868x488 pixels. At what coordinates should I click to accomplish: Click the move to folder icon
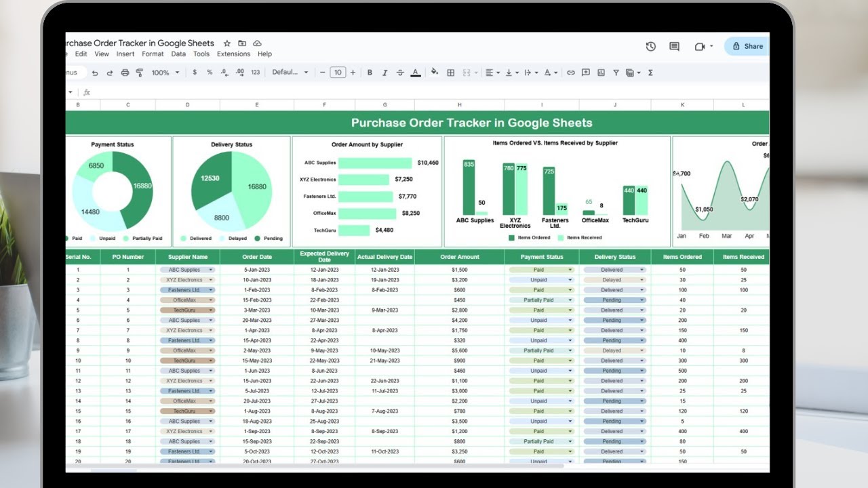(x=242, y=43)
